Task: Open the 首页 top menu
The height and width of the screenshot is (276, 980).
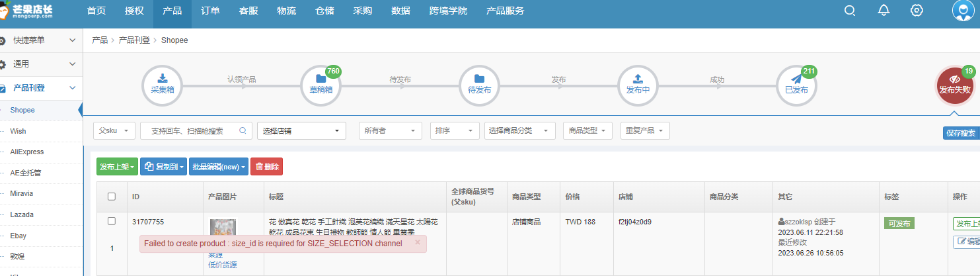Action: coord(96,11)
